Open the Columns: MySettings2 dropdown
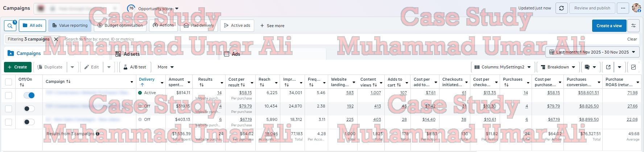Viewport: 644px width, 152px height. coord(502,67)
